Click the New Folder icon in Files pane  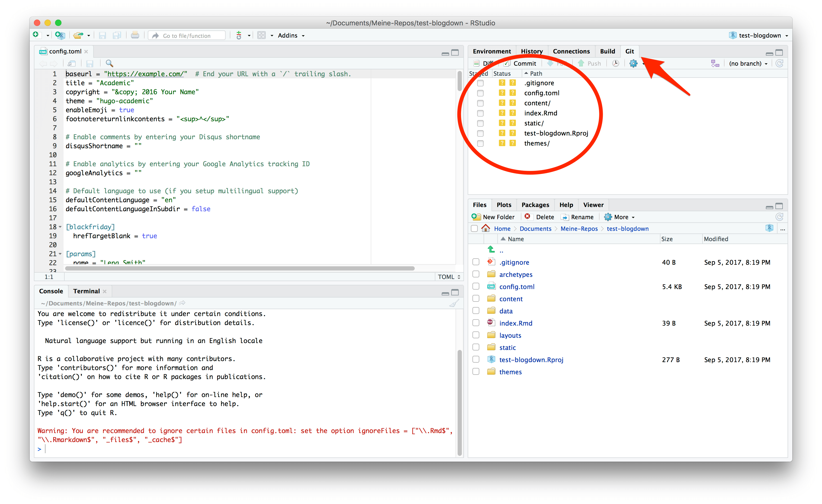476,217
